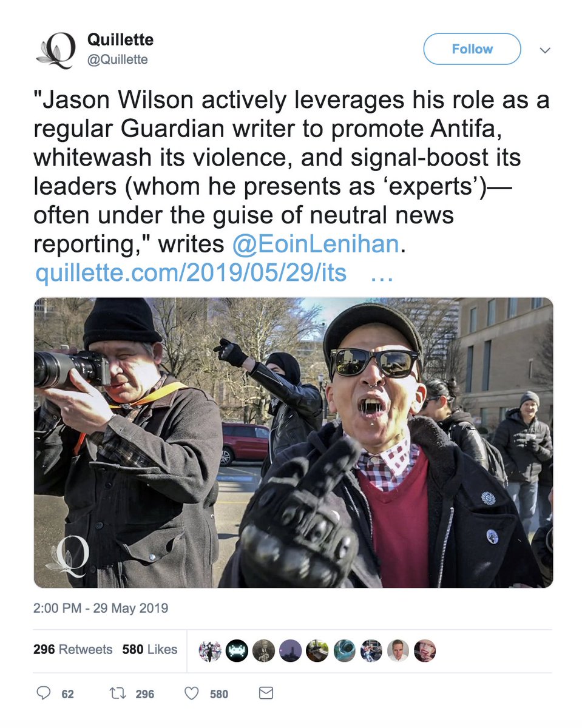View the 296 Retweets list
Screen dimensions: 582x728
(x=73, y=649)
